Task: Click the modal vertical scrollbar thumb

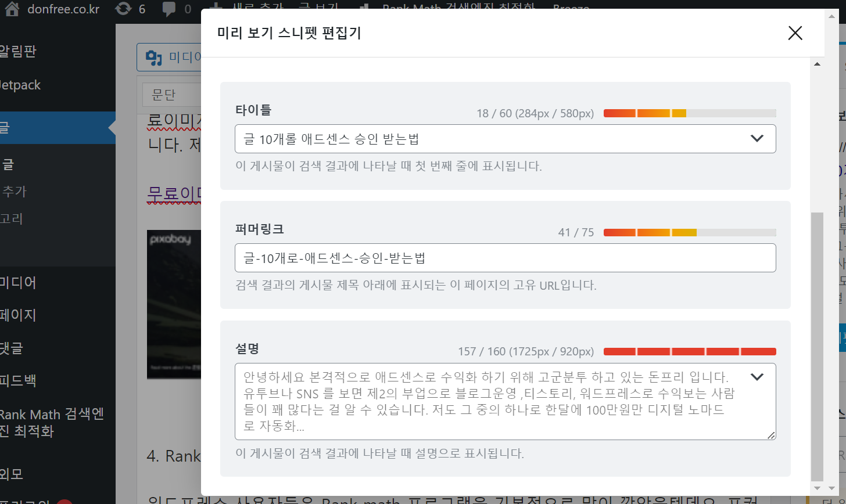Action: click(817, 346)
